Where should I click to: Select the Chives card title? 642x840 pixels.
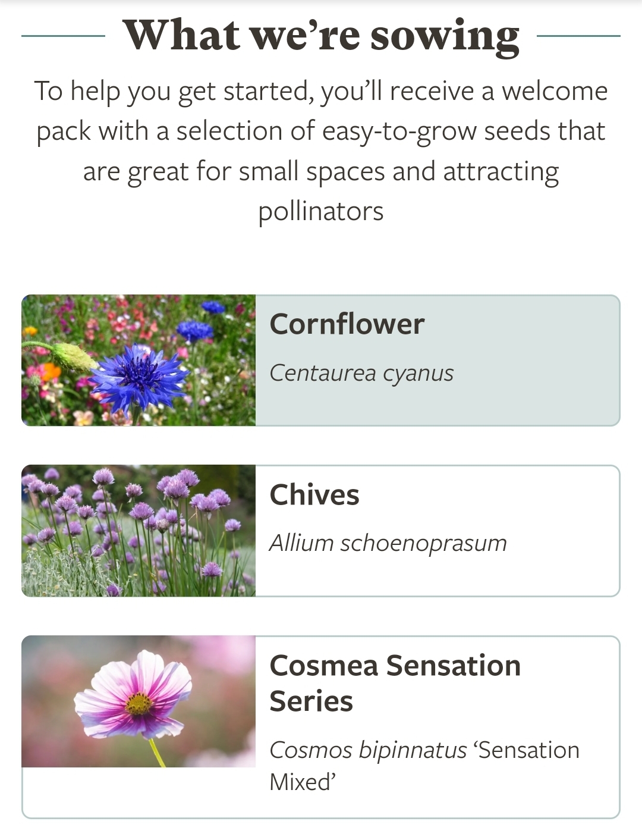point(314,494)
